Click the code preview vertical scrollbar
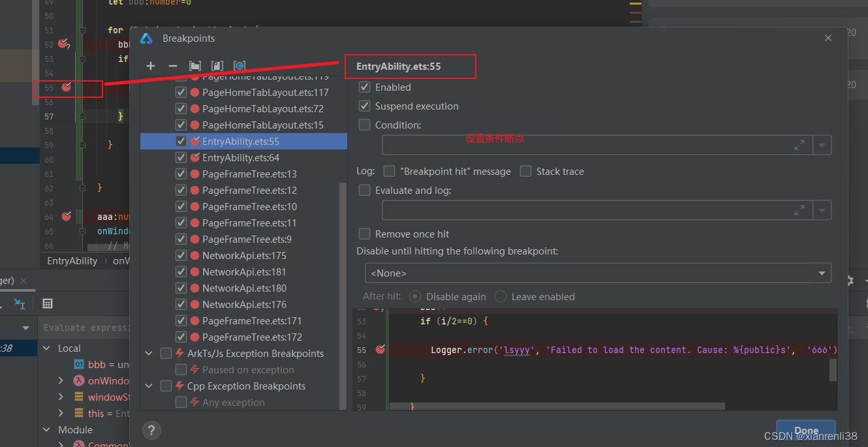 coord(833,370)
